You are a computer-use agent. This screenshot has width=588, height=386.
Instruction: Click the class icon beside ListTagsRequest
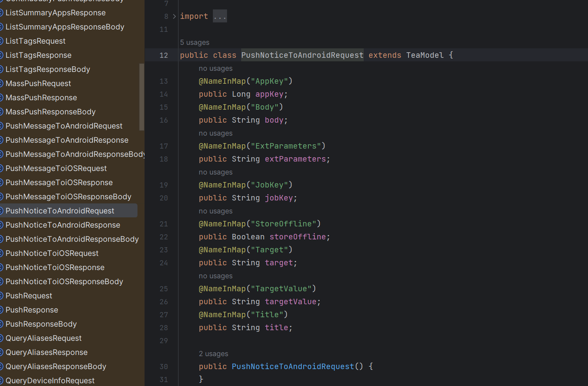(1, 41)
